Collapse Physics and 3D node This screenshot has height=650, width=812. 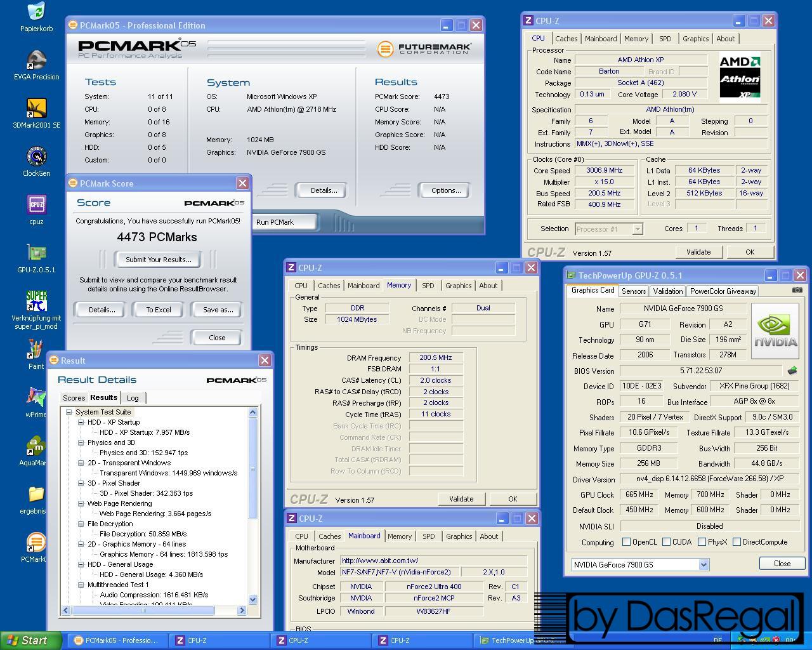(81, 442)
